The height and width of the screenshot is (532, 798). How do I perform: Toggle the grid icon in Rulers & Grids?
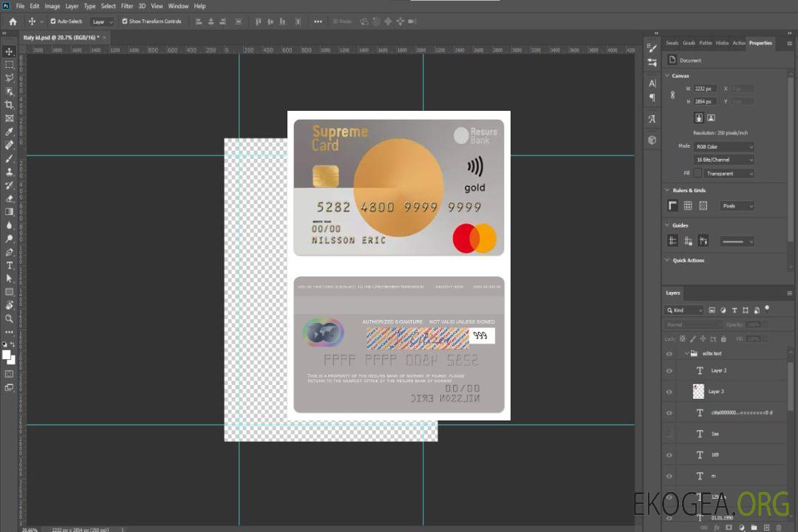click(688, 205)
